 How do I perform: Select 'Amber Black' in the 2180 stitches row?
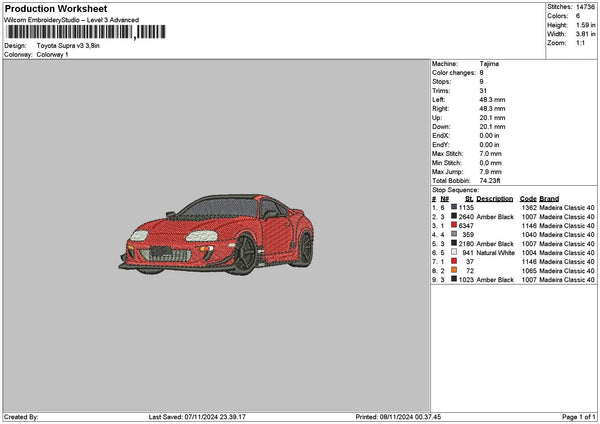pyautogui.click(x=495, y=244)
